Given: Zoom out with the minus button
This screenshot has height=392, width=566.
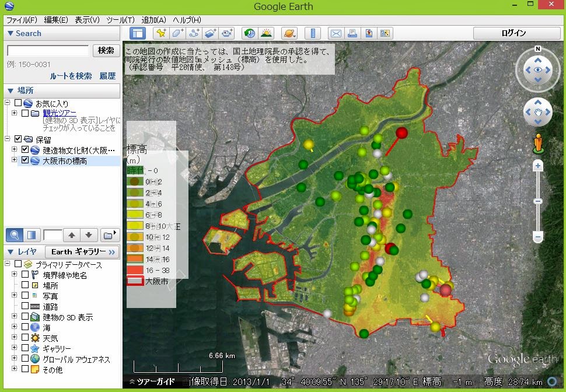Looking at the screenshot, I should tap(538, 237).
